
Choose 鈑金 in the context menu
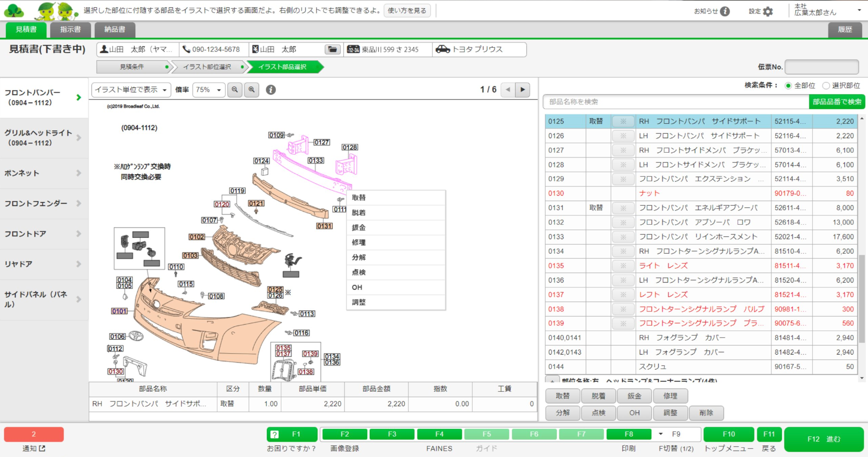(x=396, y=228)
